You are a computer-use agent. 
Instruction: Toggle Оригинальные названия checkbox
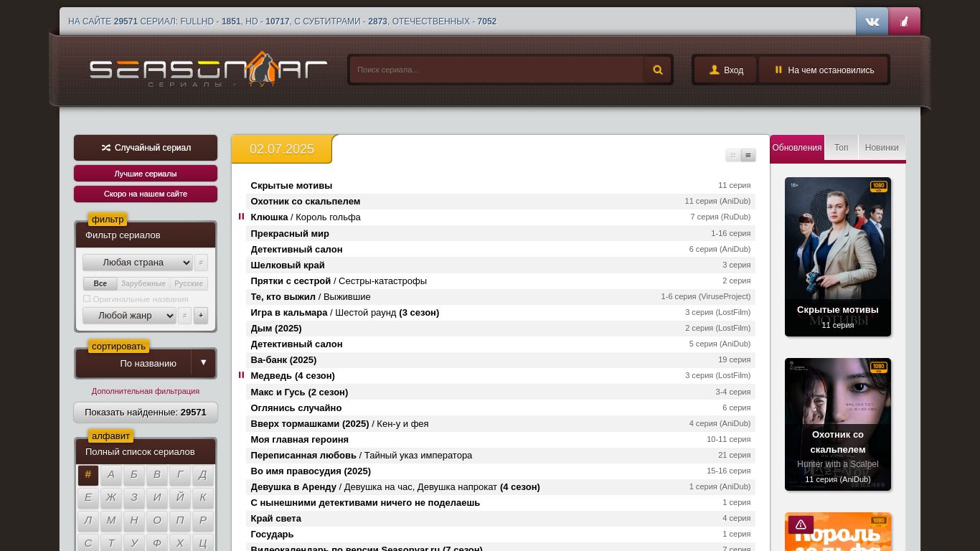(87, 298)
